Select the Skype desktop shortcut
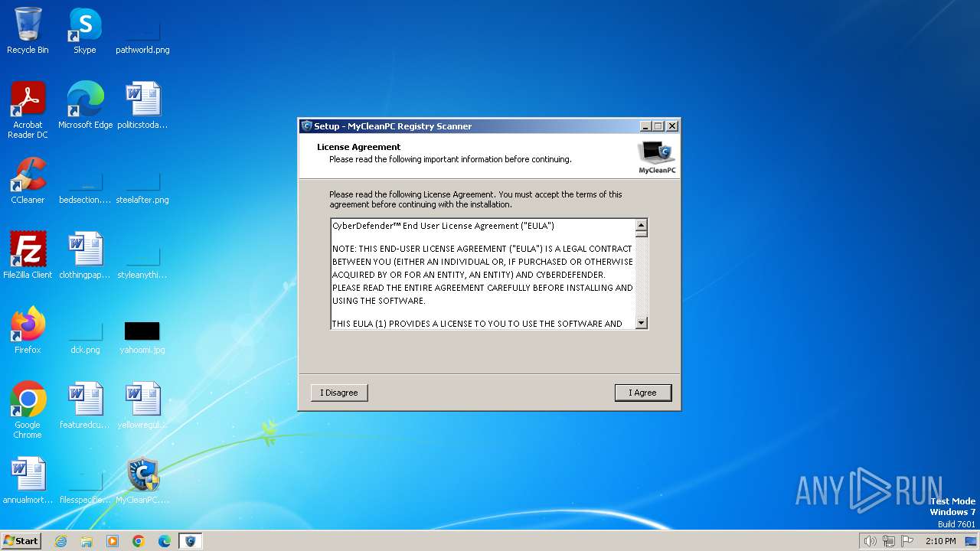Image resolution: width=980 pixels, height=551 pixels. (x=85, y=31)
